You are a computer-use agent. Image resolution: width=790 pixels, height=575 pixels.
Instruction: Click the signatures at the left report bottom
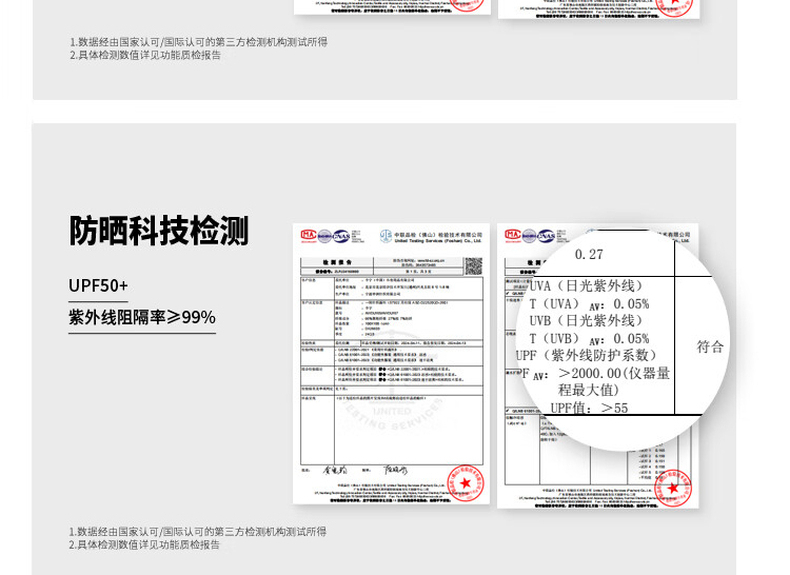[366, 468]
